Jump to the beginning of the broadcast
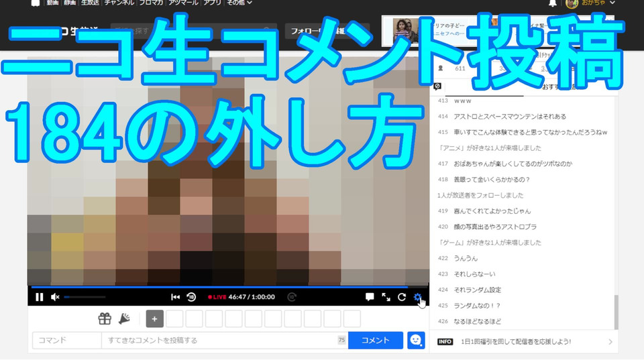Viewport: 644px width, 362px height. point(175,297)
